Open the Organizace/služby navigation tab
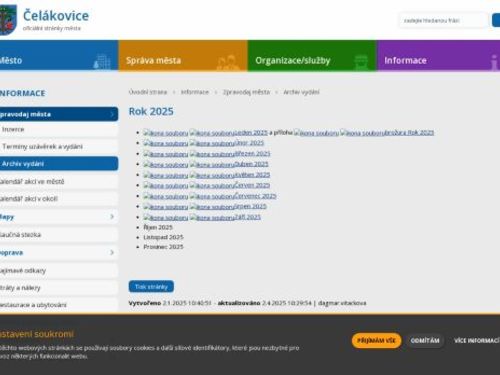Viewport: 500px width, 375px height. [x=312, y=56]
